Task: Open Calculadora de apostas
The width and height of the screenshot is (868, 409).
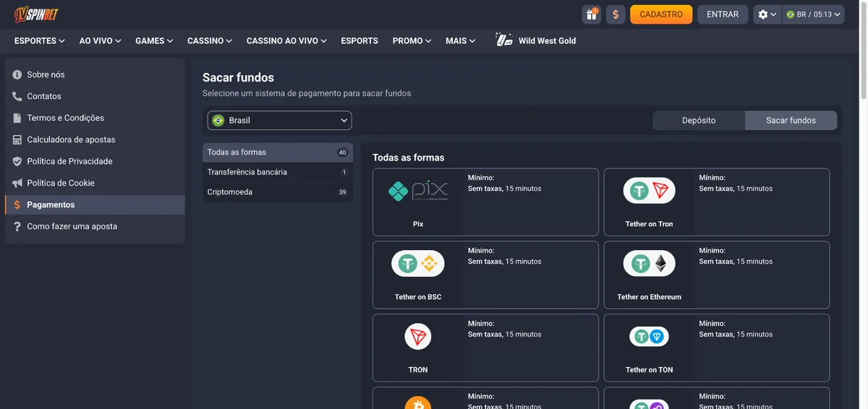Action: tap(95, 139)
